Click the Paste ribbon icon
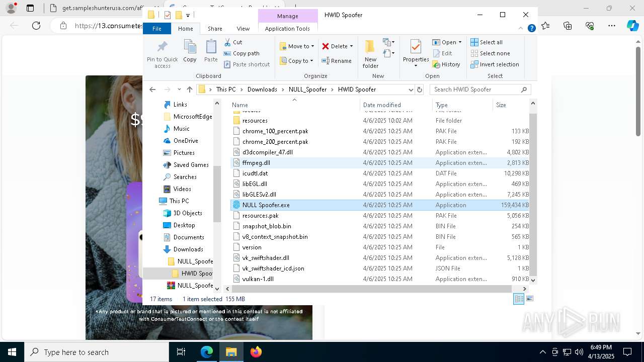Screen dimensions: 644x362 pyautogui.click(x=211, y=51)
